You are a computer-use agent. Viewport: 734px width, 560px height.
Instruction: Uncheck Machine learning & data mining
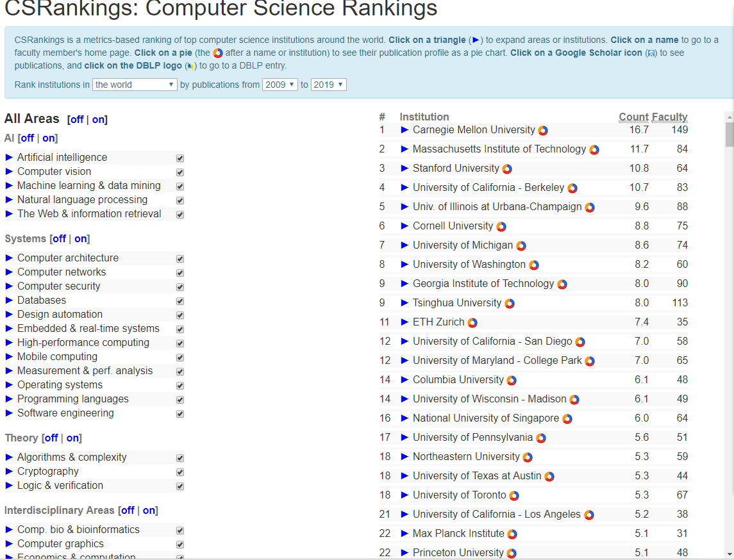pos(180,186)
